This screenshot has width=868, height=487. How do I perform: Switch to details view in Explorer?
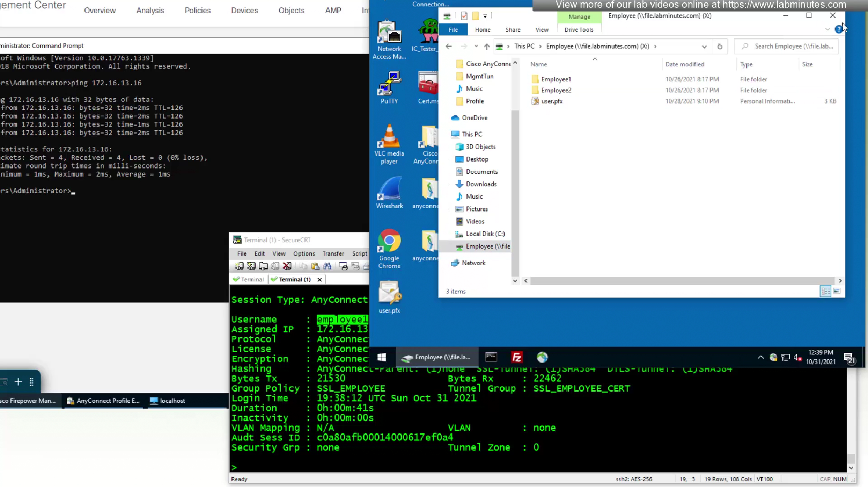pyautogui.click(x=825, y=291)
